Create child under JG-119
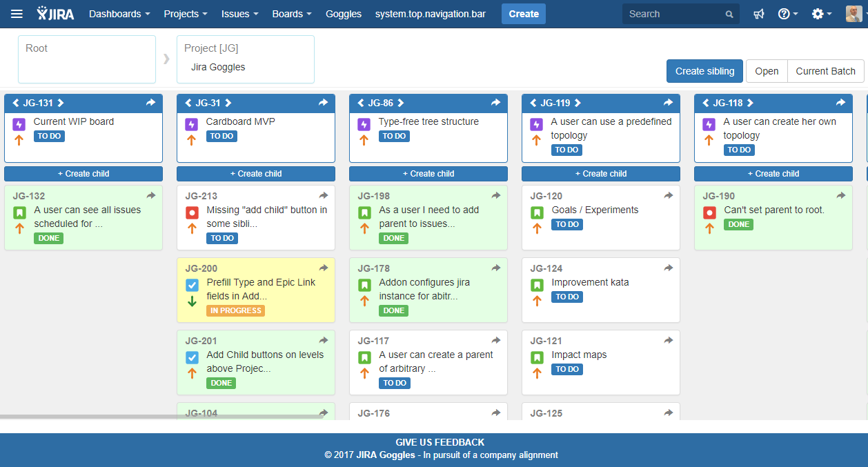This screenshot has height=467, width=868. (601, 174)
